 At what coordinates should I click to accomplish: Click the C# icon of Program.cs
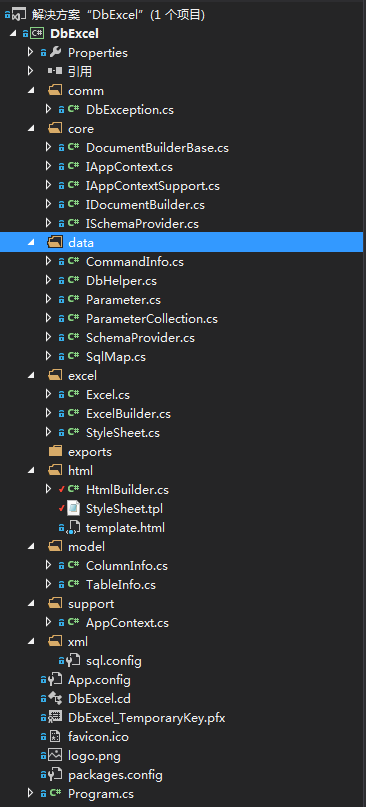point(56,794)
